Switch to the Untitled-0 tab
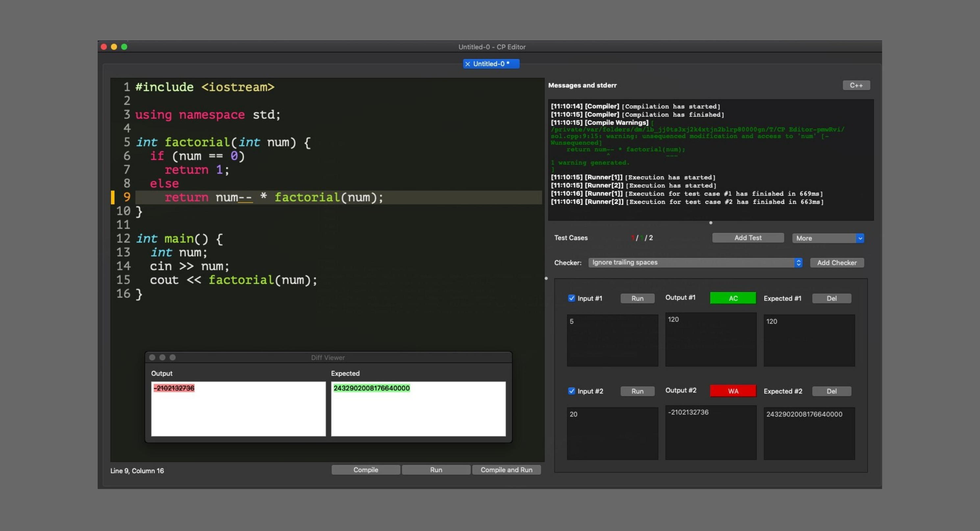This screenshot has width=980, height=531. pos(491,64)
